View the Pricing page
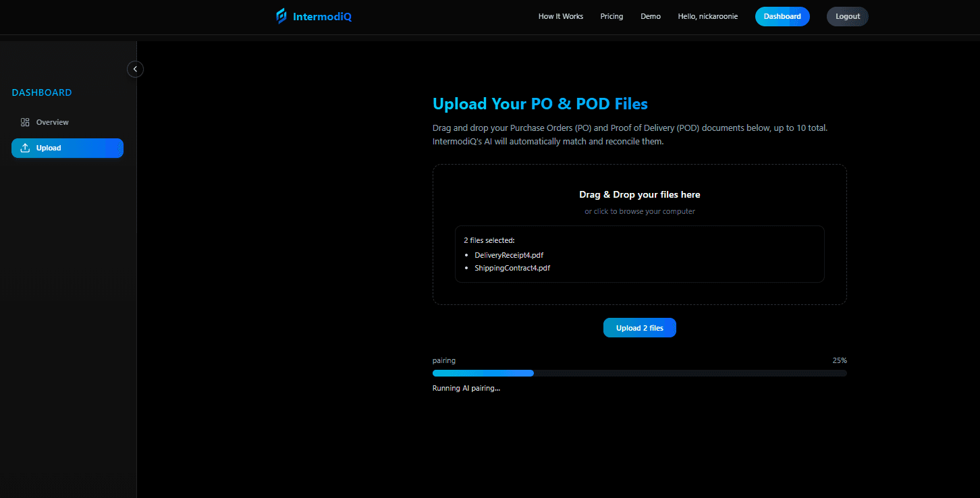The height and width of the screenshot is (498, 980). pyautogui.click(x=611, y=16)
